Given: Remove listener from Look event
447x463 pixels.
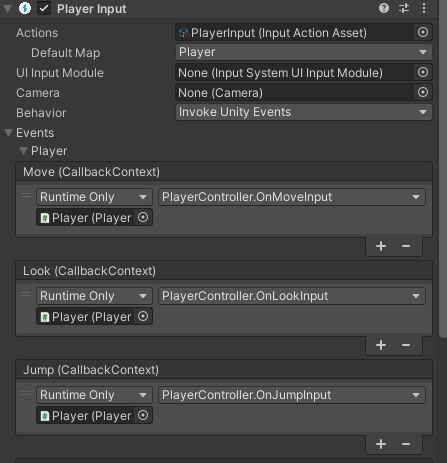Looking at the screenshot, I should (406, 345).
